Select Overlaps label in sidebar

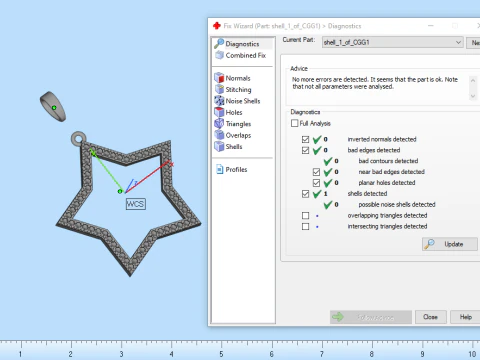(238, 135)
